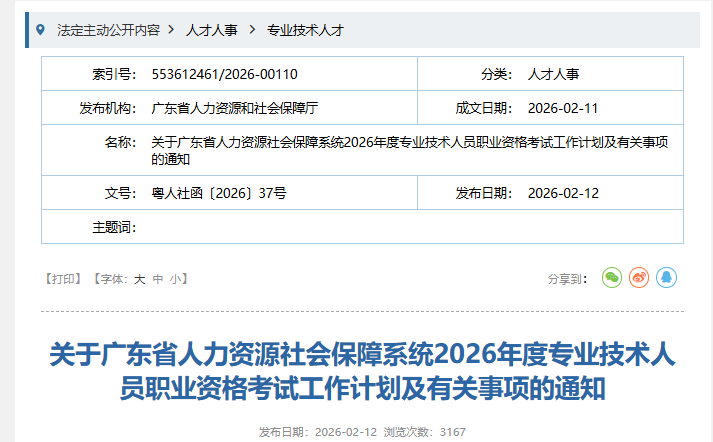Click index number 553612461/2026-00110
This screenshot has height=442, width=713.
click(x=224, y=74)
